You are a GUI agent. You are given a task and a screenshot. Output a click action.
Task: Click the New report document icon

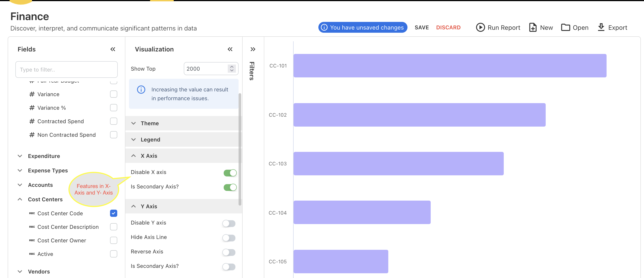click(533, 28)
